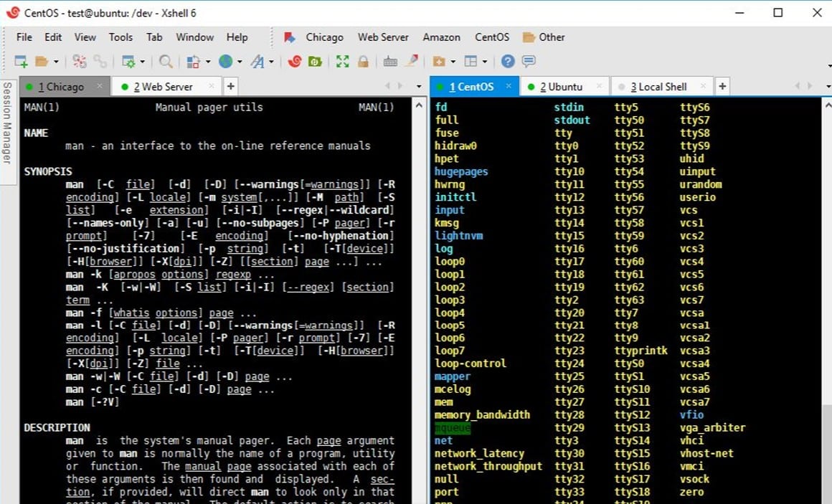The width and height of the screenshot is (832, 504).
Task: Toggle full screen with green arrows icon
Action: coord(343,62)
